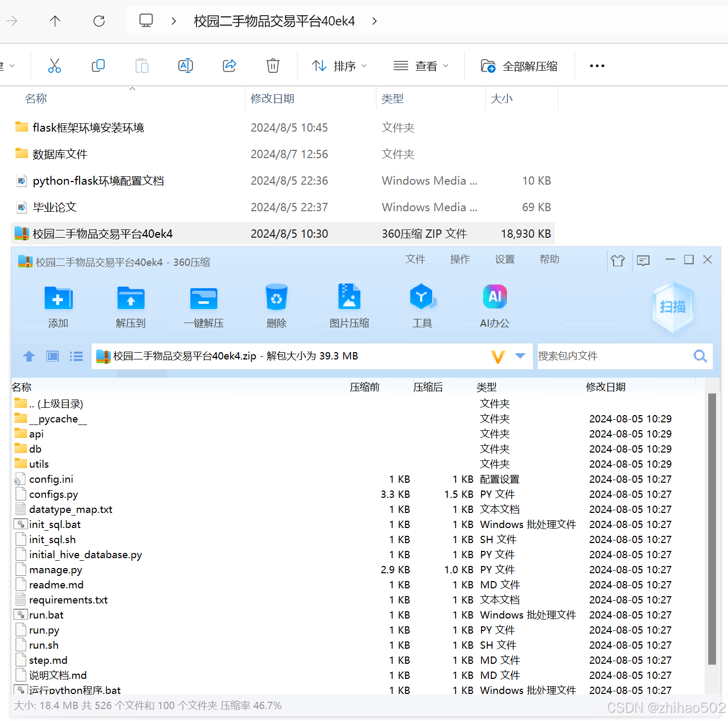This screenshot has height=721, width=728.
Task: Switch to the icon view mode button
Action: click(53, 356)
